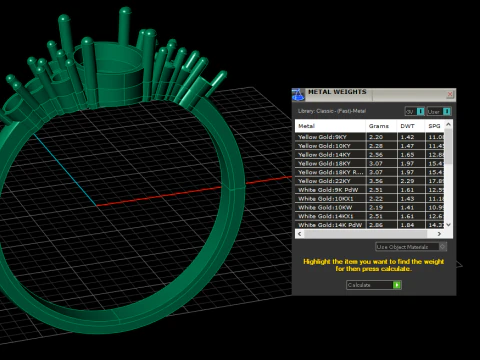Click the table's scroll down arrow
Screen dimensions: 480x360
448,225
